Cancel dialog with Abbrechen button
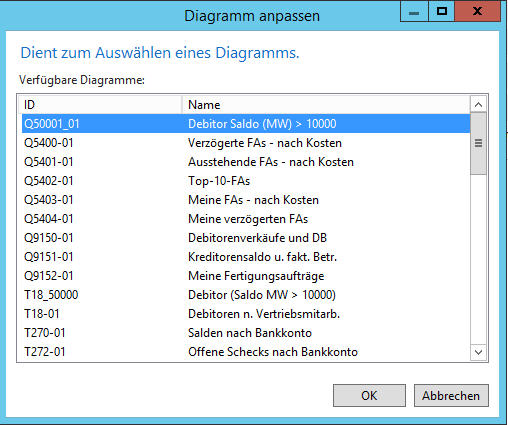 451,395
